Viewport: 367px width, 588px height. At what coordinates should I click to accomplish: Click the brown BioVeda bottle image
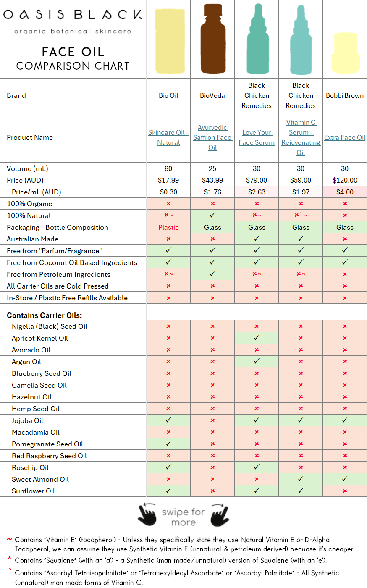(213, 39)
